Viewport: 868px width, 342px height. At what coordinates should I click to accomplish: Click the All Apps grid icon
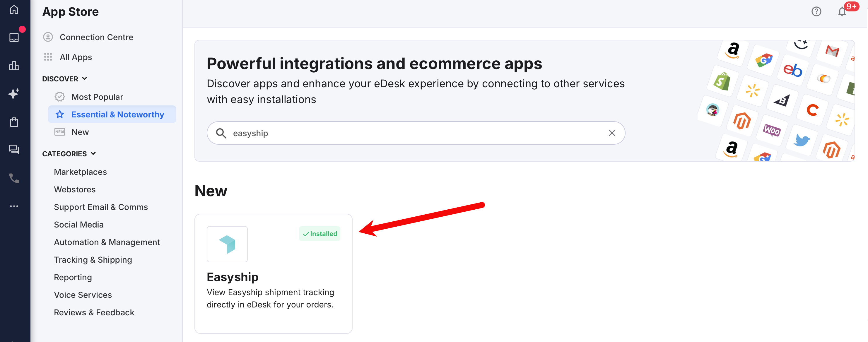click(x=48, y=57)
